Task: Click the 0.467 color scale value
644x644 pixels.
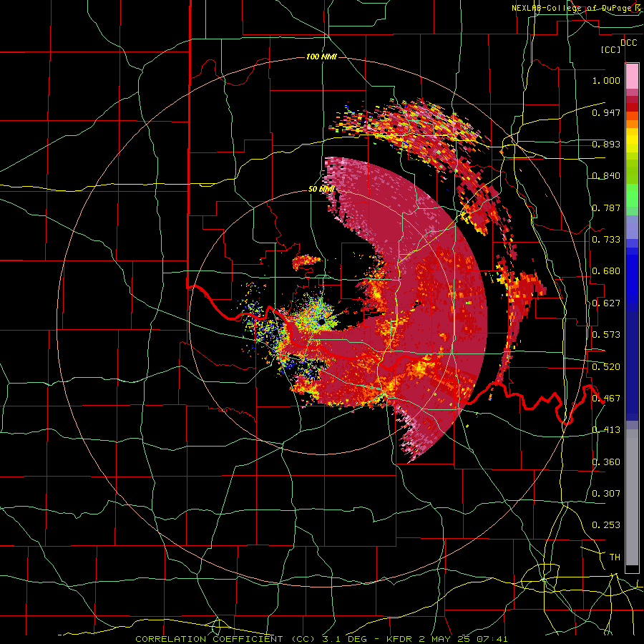Action: pyautogui.click(x=606, y=399)
